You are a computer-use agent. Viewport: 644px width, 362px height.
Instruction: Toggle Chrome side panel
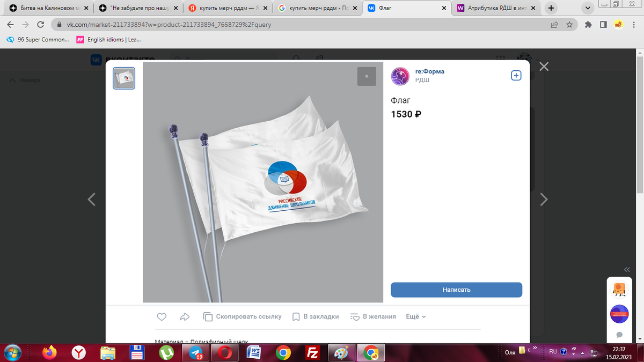click(x=603, y=25)
